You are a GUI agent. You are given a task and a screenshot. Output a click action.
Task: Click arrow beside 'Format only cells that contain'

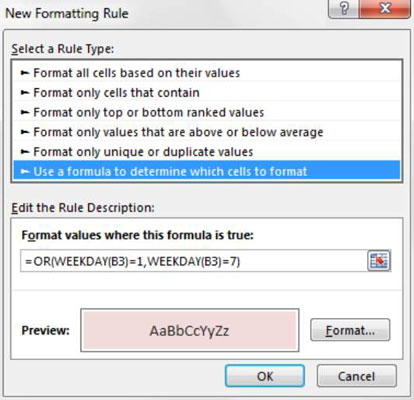click(25, 92)
